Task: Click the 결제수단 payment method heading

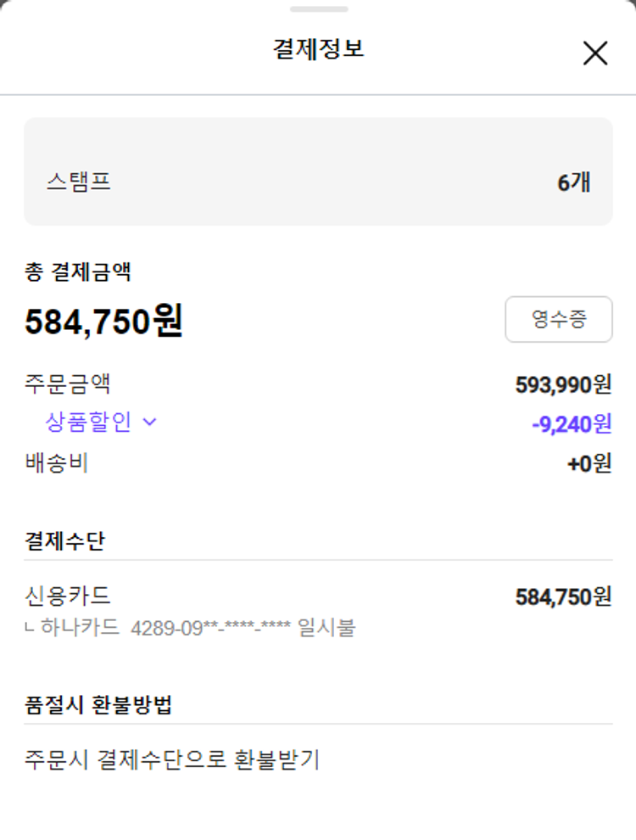Action: (x=65, y=541)
